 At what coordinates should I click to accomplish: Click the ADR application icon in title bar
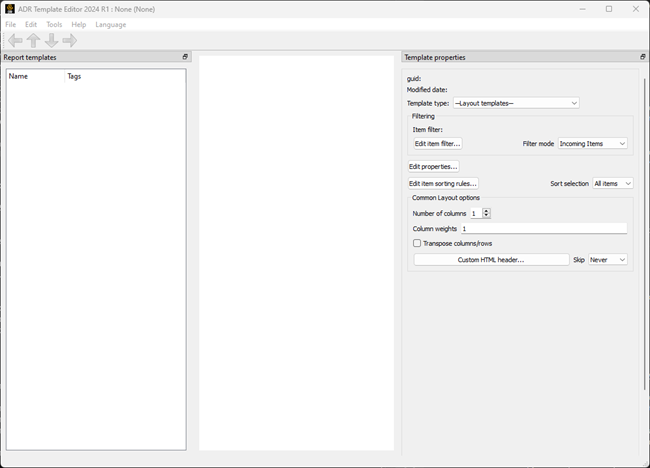pos(10,9)
